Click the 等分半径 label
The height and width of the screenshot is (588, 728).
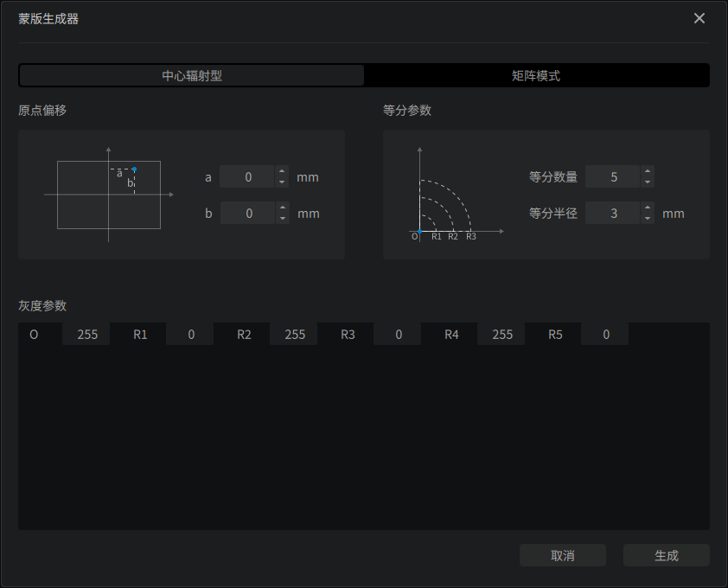pos(553,214)
